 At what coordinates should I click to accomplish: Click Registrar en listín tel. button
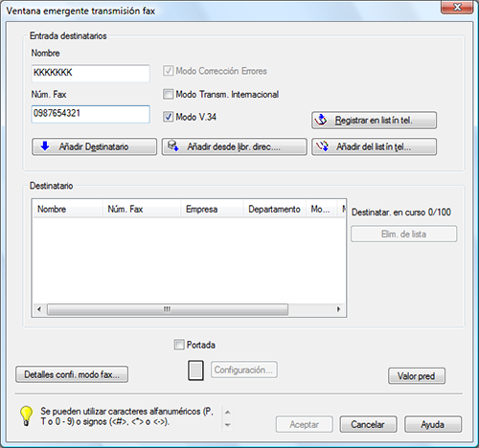coord(374,121)
